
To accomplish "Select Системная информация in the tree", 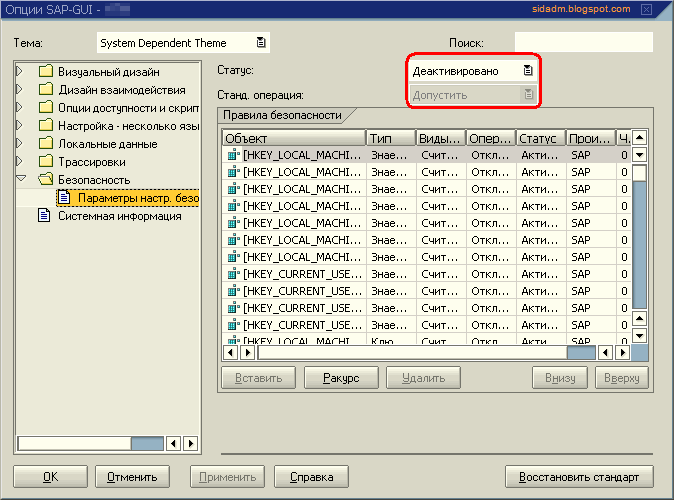I will pos(120,216).
